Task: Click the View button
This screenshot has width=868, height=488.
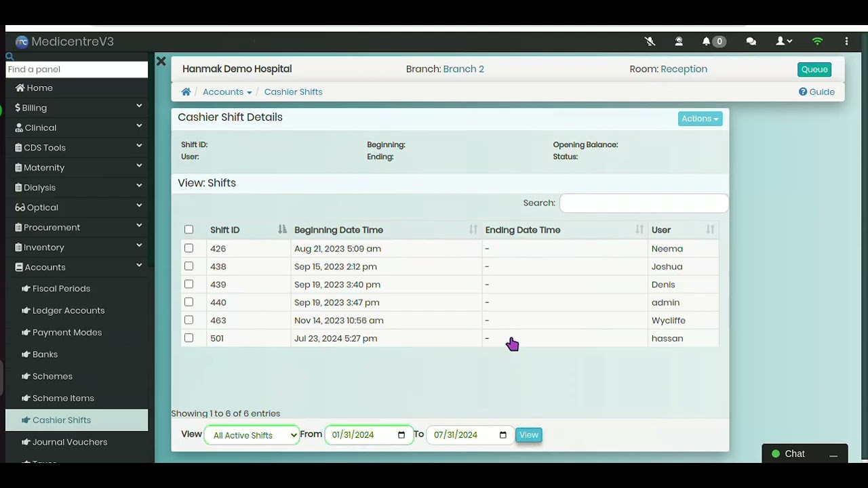Action: 528,435
